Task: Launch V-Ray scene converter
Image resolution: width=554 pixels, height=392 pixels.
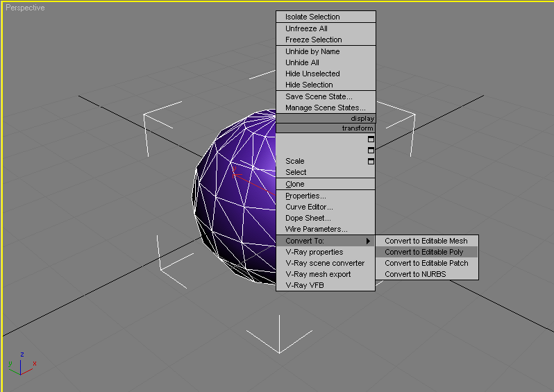Action: point(326,263)
